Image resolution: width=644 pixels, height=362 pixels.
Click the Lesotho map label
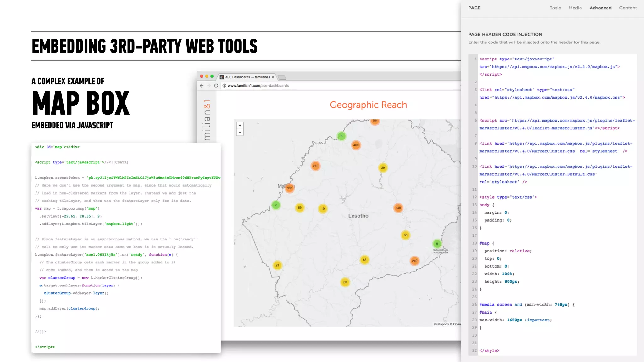pos(358,216)
